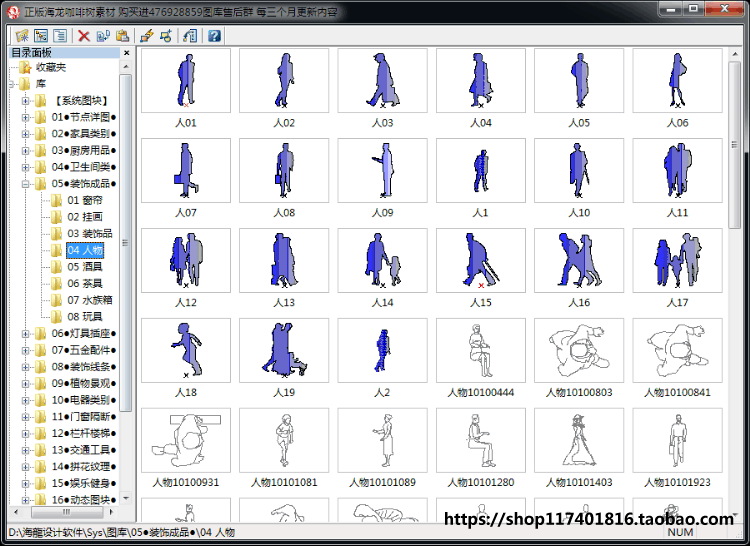Click the lightning bolt toolbar icon
The image size is (750, 546).
pos(147,36)
